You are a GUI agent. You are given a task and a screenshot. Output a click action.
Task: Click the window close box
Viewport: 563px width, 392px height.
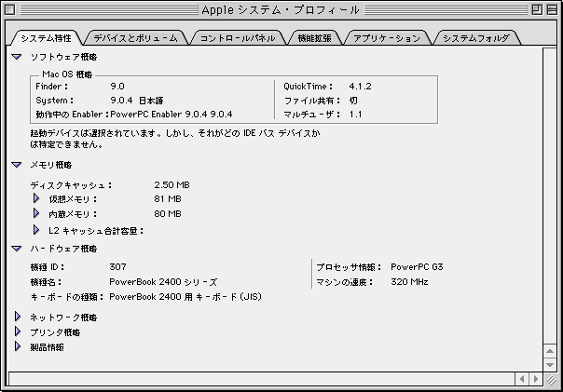(x=10, y=9)
